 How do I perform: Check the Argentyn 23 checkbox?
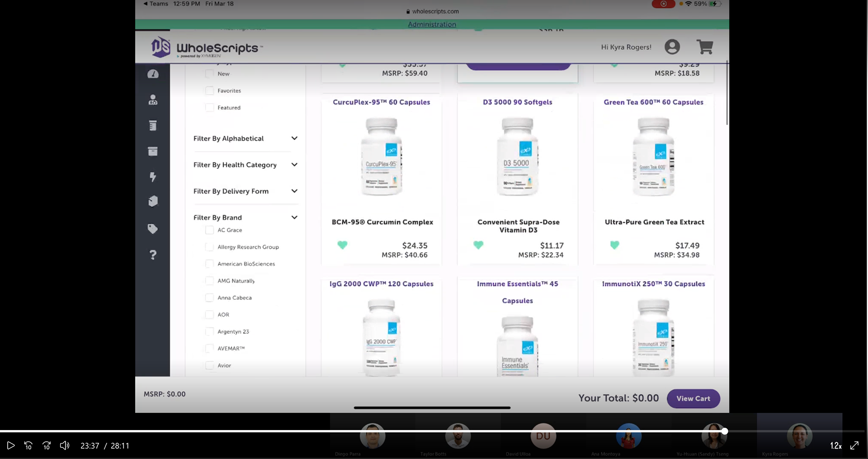[209, 331]
